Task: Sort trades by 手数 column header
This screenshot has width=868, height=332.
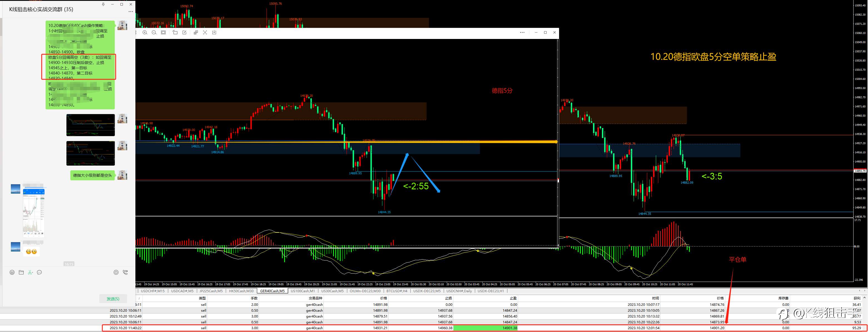Action: [x=254, y=298]
